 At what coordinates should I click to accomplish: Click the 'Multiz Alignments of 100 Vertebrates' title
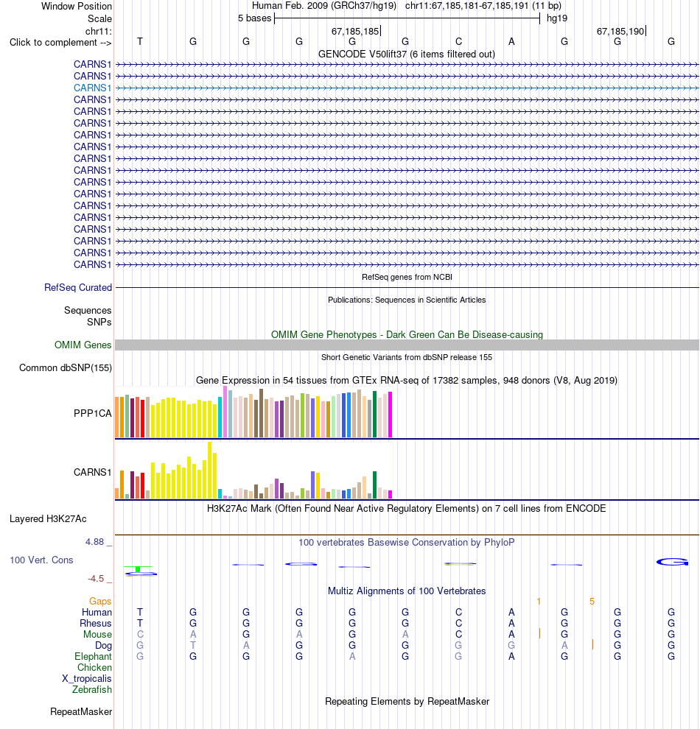click(x=407, y=591)
